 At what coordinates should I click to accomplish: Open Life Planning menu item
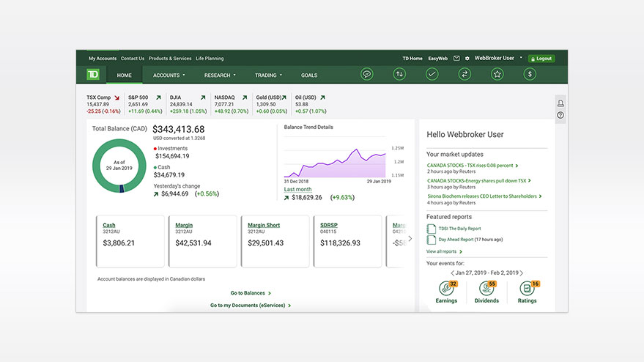point(210,59)
